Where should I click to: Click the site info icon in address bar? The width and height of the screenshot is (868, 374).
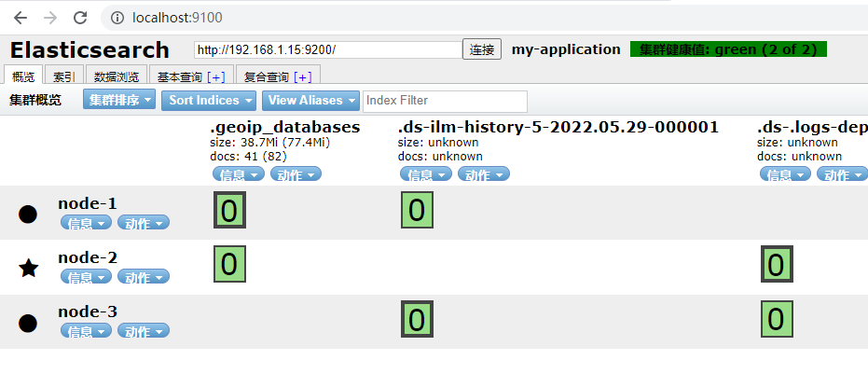tap(117, 19)
